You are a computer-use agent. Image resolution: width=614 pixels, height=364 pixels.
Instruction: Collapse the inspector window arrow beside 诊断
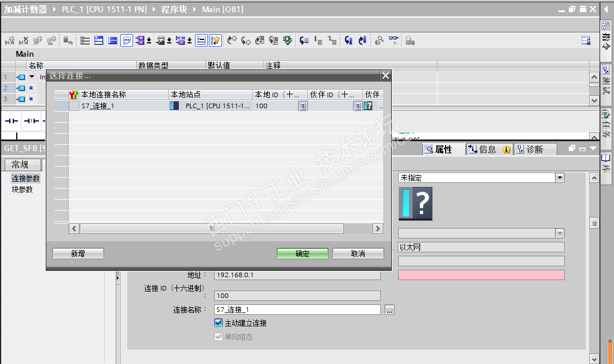593,149
